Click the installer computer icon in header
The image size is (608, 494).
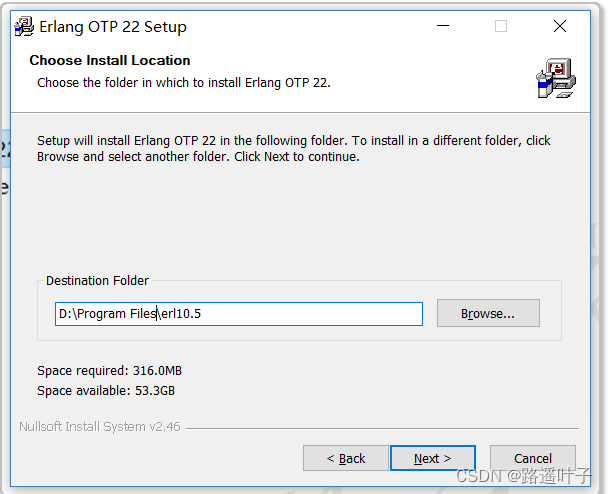click(x=556, y=78)
